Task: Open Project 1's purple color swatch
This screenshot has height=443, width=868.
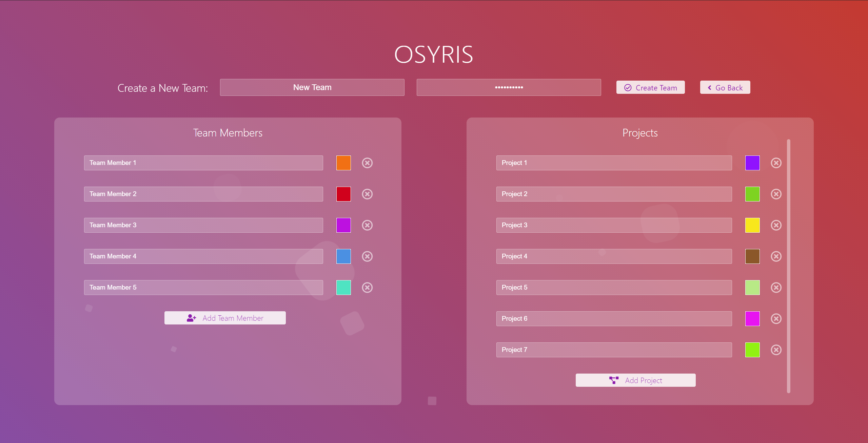Action: 752,163
